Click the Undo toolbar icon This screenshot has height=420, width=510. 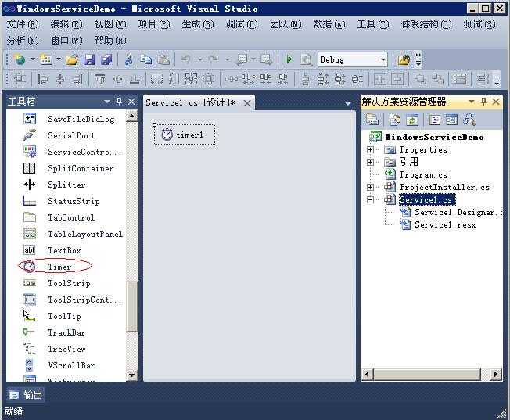tap(186, 60)
